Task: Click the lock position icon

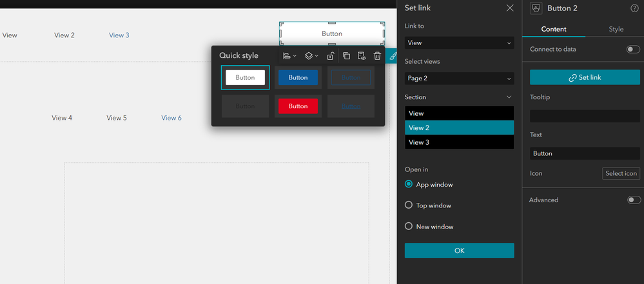Action: 331,56
